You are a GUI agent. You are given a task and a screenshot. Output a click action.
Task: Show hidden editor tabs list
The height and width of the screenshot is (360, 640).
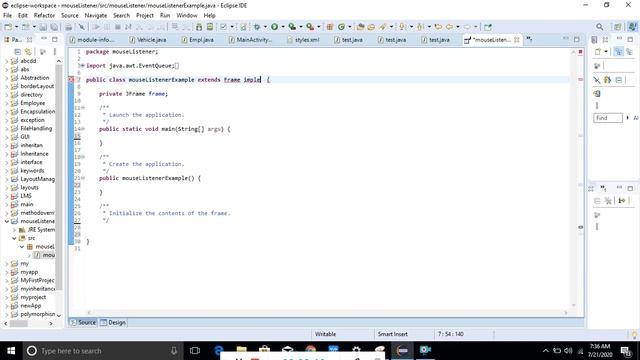coord(529,39)
